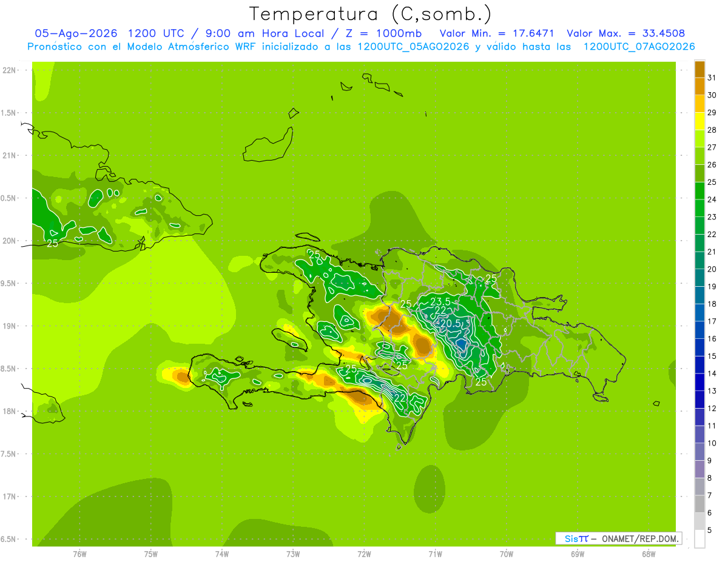
Task: Select the gray legend swatch between 7 and 8
Action: point(699,487)
